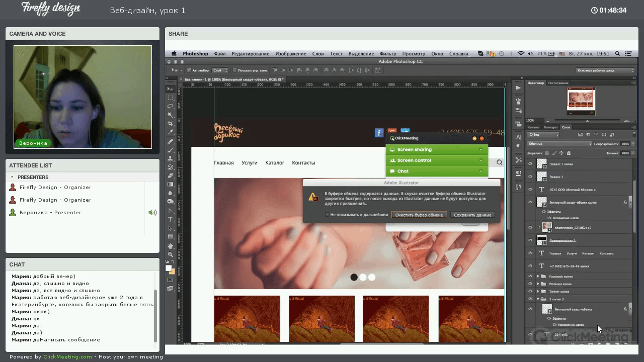Open the Изображение menu
Screen dimensions: 644x362
(x=291, y=53)
